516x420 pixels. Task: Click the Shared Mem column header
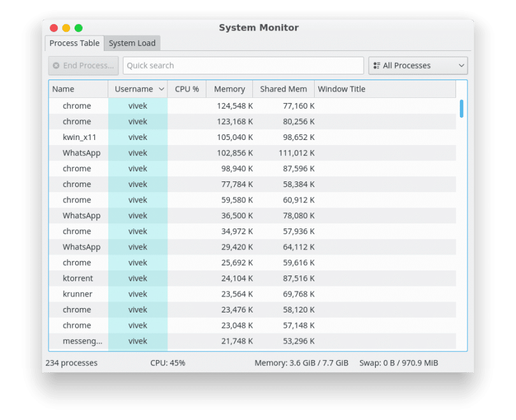click(283, 89)
